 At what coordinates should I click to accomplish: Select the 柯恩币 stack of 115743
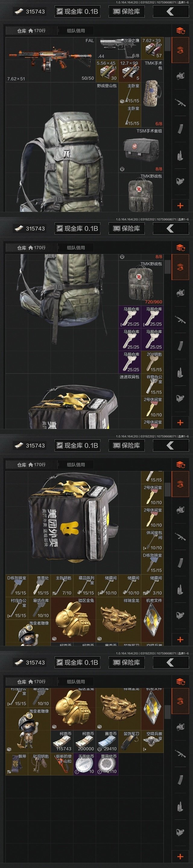tap(62, 741)
